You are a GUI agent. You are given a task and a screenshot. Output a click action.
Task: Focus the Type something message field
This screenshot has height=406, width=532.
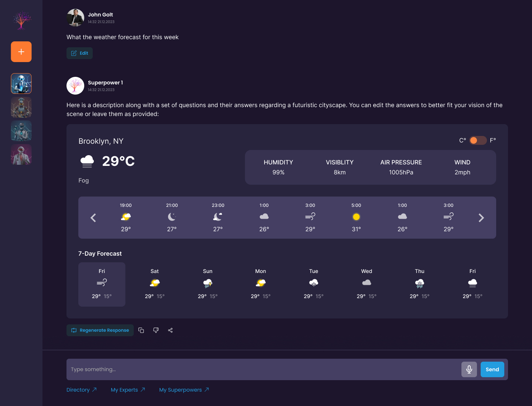[x=262, y=369]
